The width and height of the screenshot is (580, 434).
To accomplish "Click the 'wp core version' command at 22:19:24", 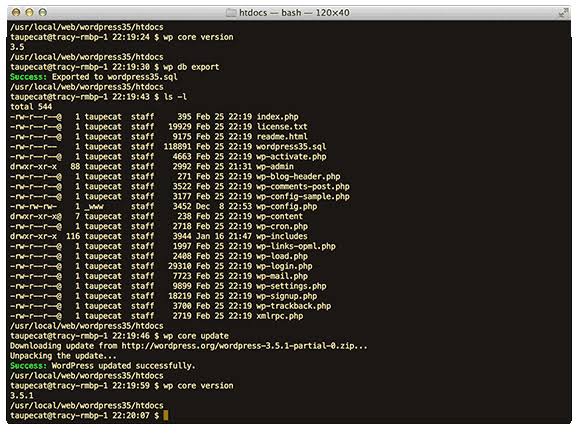I will [198, 37].
